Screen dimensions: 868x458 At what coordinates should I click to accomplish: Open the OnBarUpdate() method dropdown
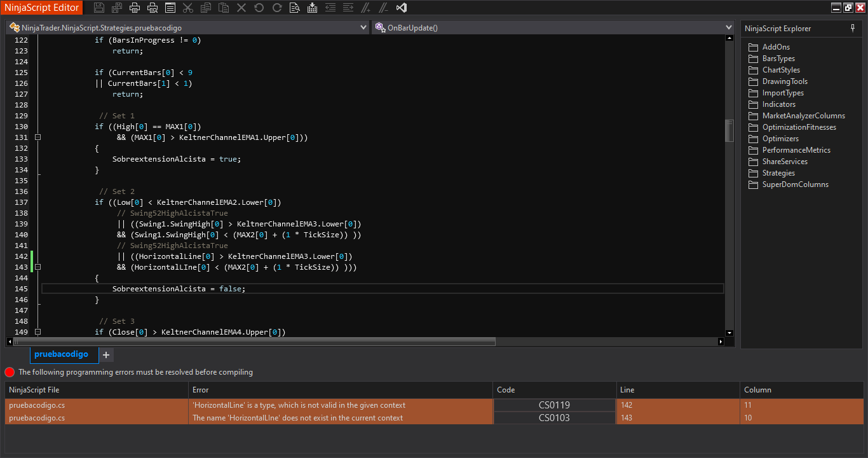728,27
